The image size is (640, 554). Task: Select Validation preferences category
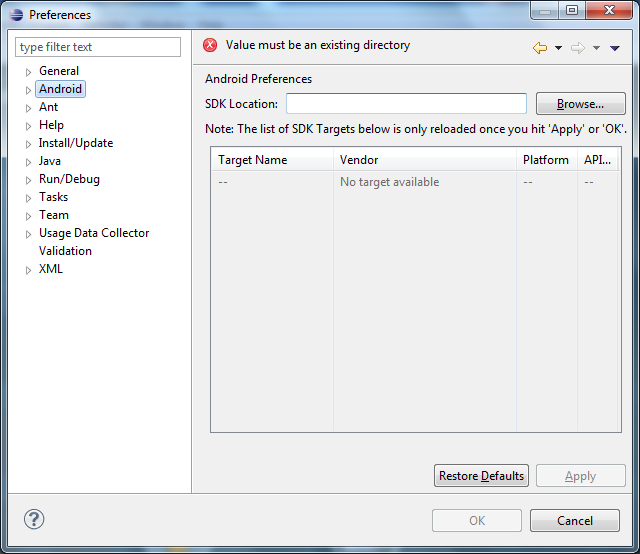(x=65, y=251)
